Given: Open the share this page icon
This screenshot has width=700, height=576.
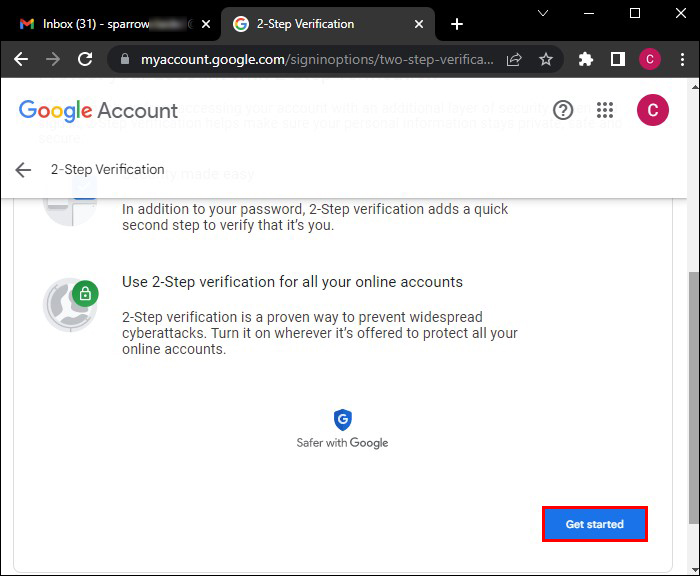Looking at the screenshot, I should pos(514,59).
